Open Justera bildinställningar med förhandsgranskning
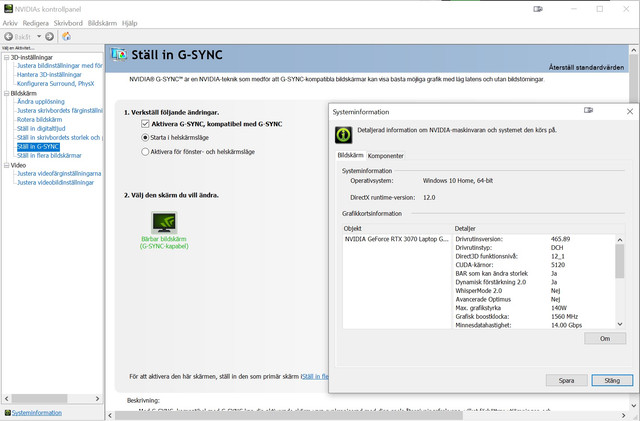The width and height of the screenshot is (640, 421). click(60, 66)
